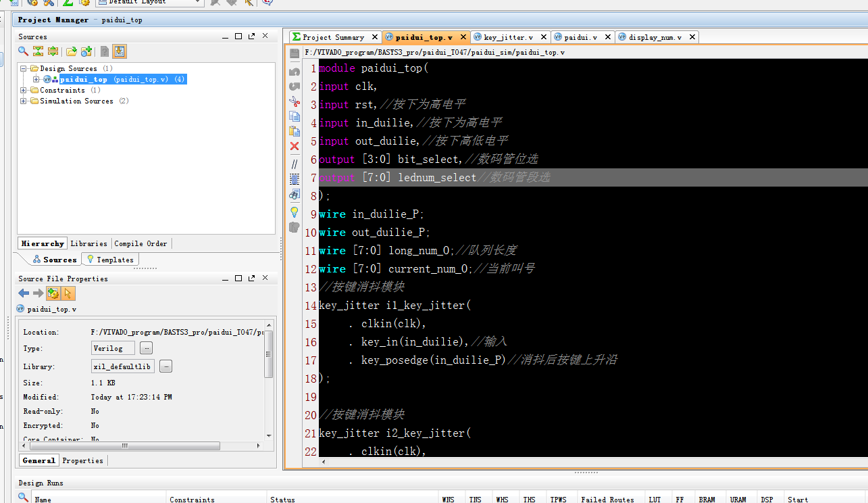
Task: Expand the Constraints folder
Action: tap(24, 90)
